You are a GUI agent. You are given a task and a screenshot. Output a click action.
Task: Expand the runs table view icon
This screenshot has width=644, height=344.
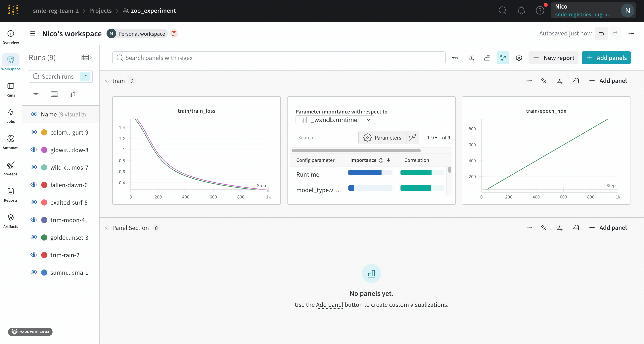coord(86,58)
